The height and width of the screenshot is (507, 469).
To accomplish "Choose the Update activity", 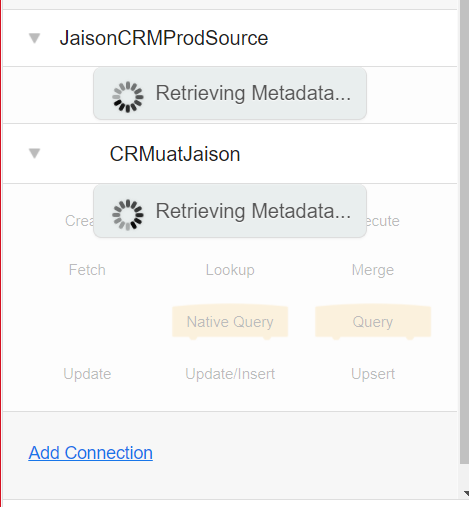I will (x=87, y=374).
